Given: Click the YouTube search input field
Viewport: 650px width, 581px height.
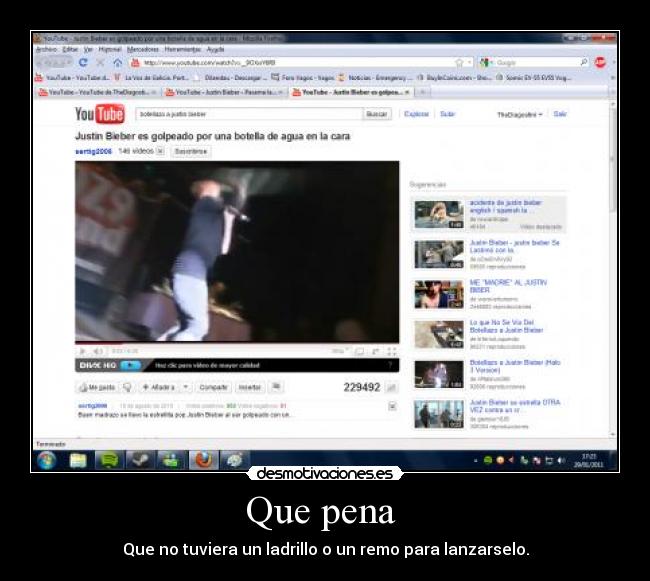Looking at the screenshot, I should (249, 114).
